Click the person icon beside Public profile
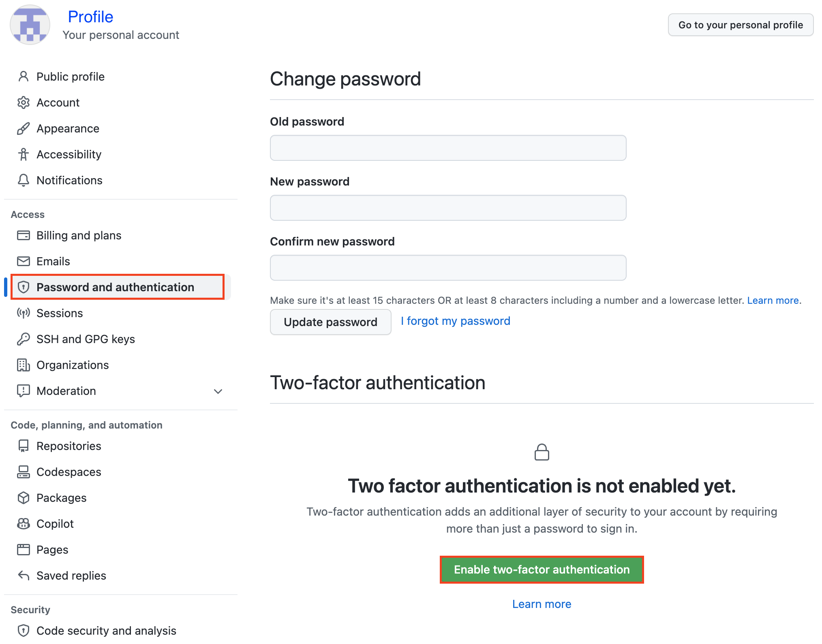Image resolution: width=822 pixels, height=644 pixels. [24, 77]
